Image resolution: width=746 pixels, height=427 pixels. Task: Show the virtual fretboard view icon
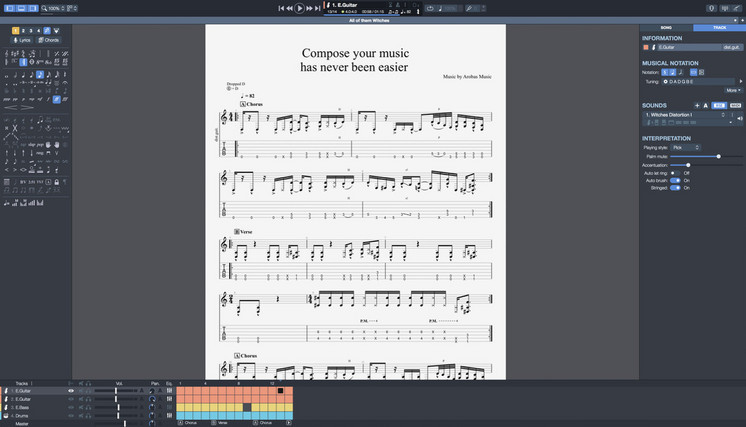pyautogui.click(x=736, y=8)
